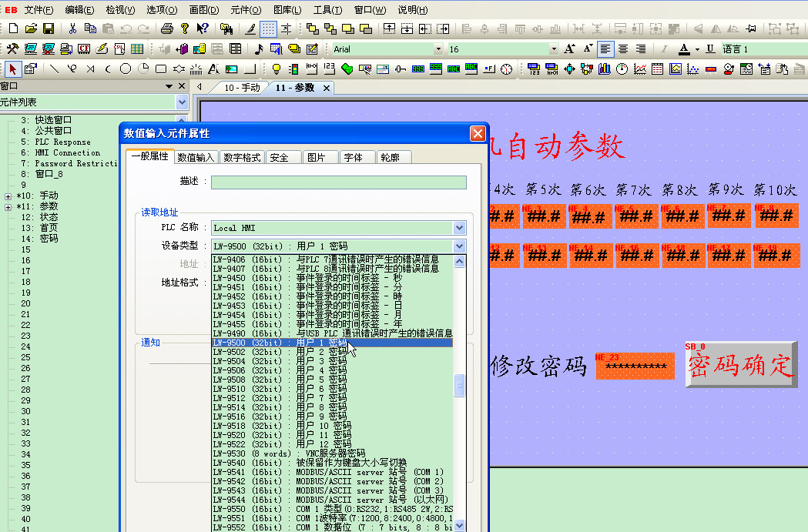Toggle center text alignment
Image resolution: width=808 pixels, height=532 pixels.
pyautogui.click(x=623, y=49)
